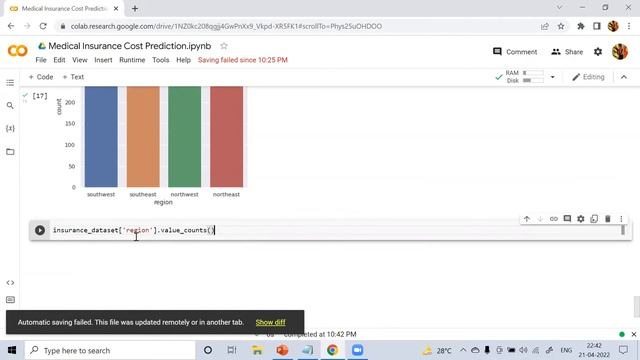Image resolution: width=640 pixels, height=360 pixels.
Task: Click the notebook title Medical Insurance Cost Prediction.ipynb
Action: tap(130, 46)
